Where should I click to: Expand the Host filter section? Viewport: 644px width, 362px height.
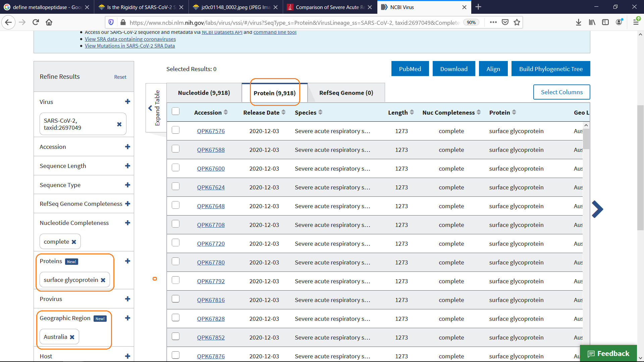[x=127, y=356]
